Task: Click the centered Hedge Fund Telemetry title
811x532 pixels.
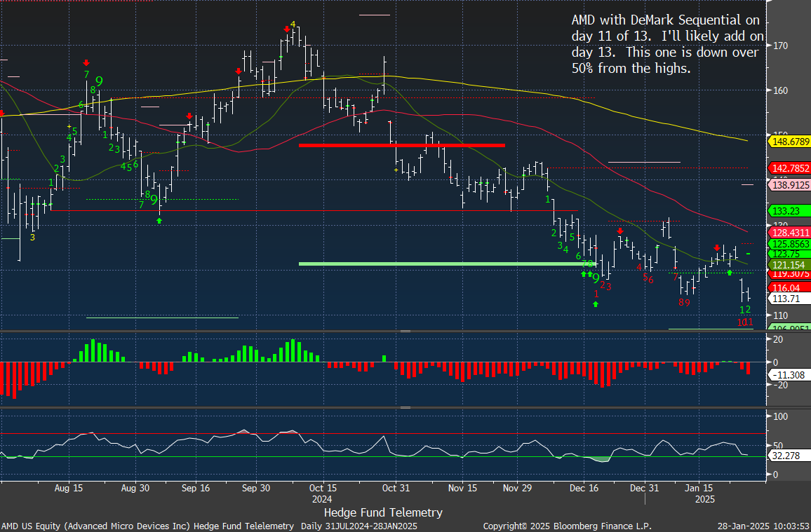Action: point(383,513)
